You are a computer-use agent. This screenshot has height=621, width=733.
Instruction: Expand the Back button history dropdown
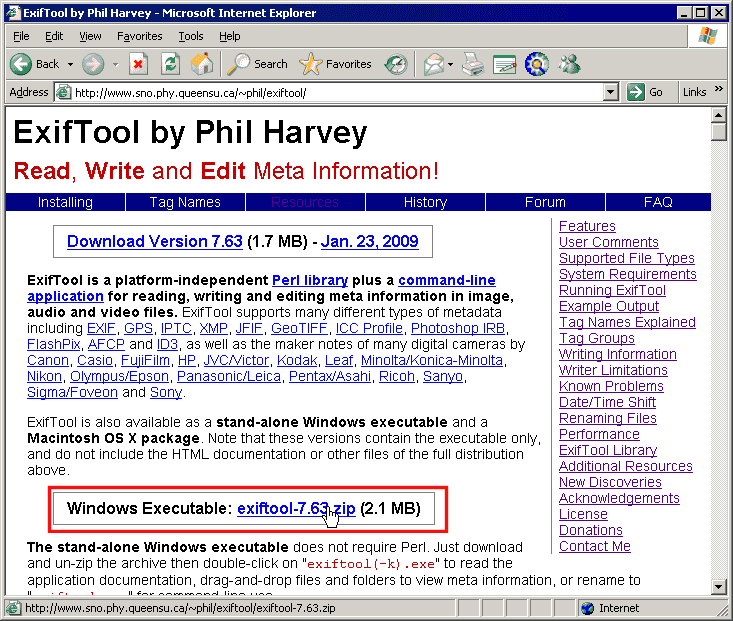(x=70, y=65)
